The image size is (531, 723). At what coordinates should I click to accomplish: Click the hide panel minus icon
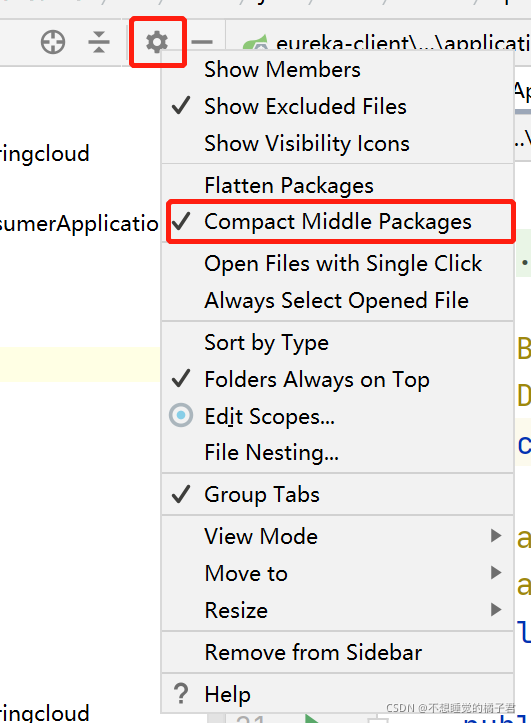click(202, 42)
